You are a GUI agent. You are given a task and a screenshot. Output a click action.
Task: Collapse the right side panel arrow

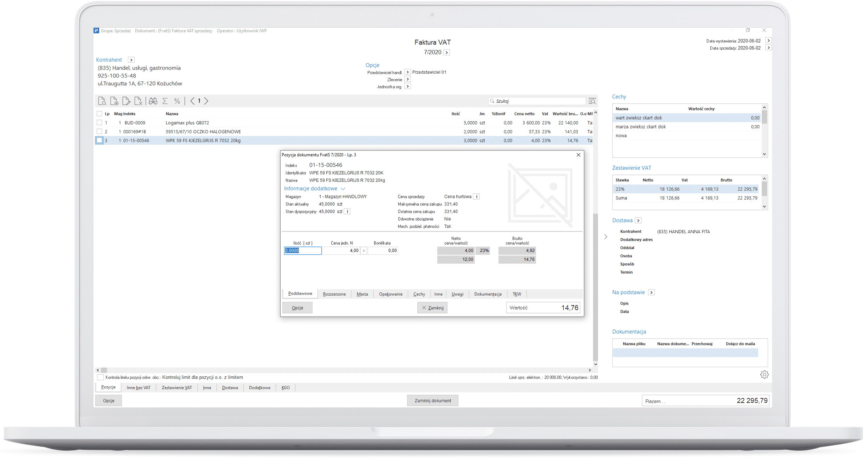point(606,237)
